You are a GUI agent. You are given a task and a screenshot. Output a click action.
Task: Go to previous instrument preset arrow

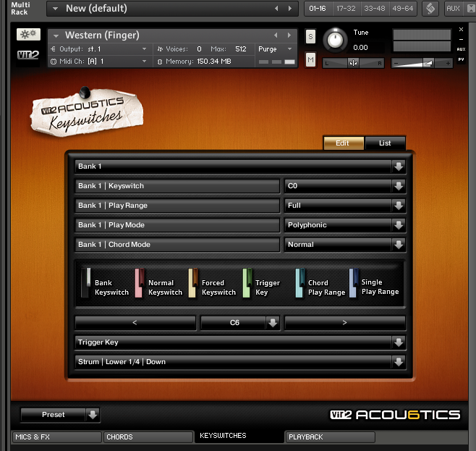point(276,35)
